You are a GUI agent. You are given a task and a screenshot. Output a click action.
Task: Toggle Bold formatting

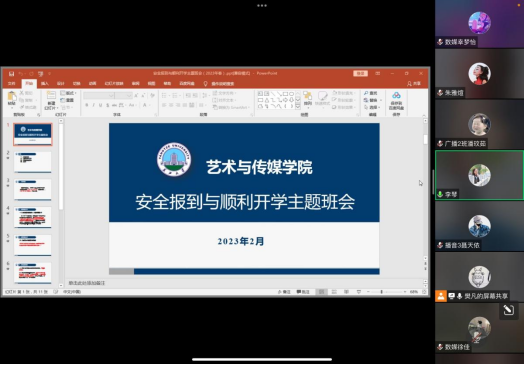point(87,105)
